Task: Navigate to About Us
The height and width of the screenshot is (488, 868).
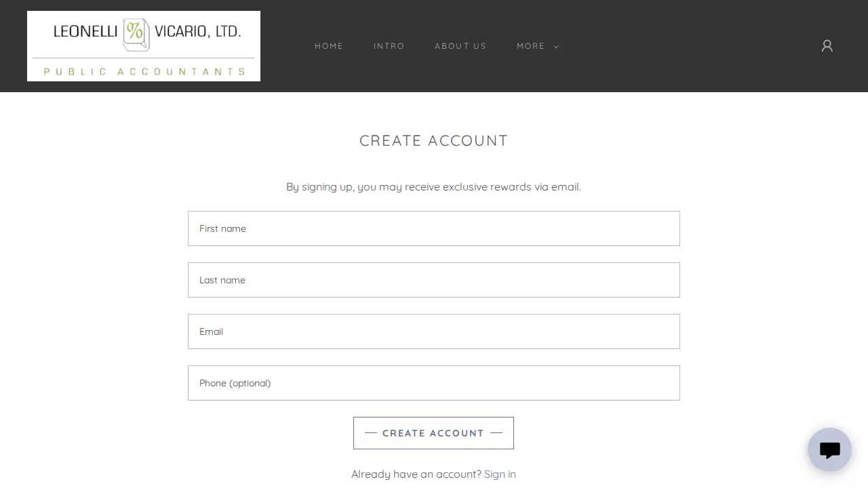Action: (460, 46)
